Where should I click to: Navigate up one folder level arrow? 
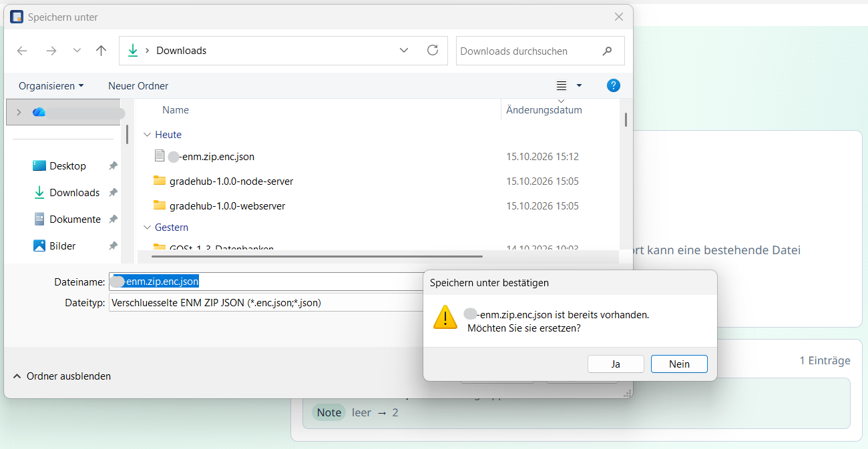(101, 51)
